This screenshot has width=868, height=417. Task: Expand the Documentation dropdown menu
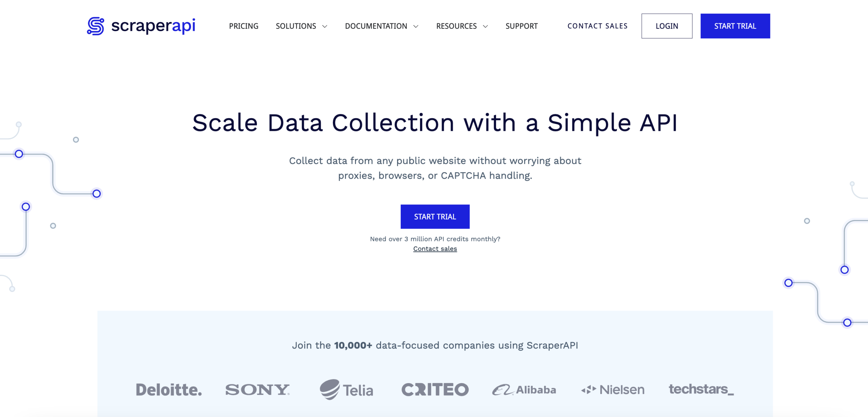[x=381, y=25]
